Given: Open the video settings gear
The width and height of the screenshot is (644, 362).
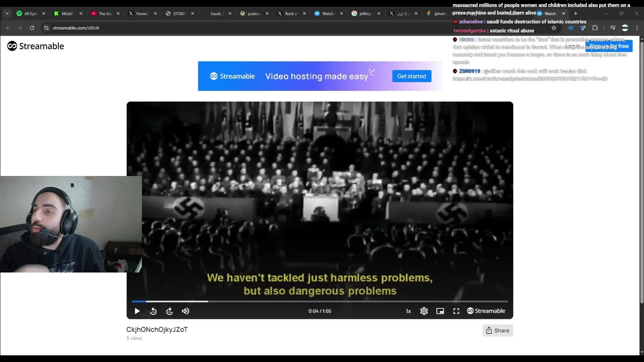Looking at the screenshot, I should pos(424,311).
